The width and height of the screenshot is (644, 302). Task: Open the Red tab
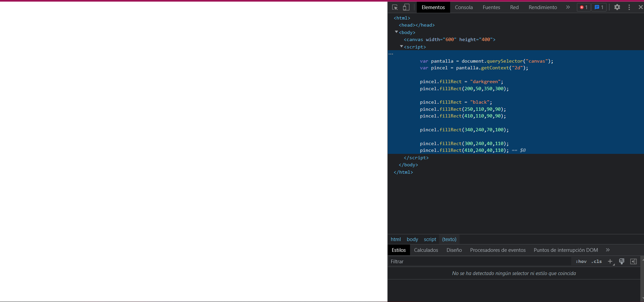514,7
